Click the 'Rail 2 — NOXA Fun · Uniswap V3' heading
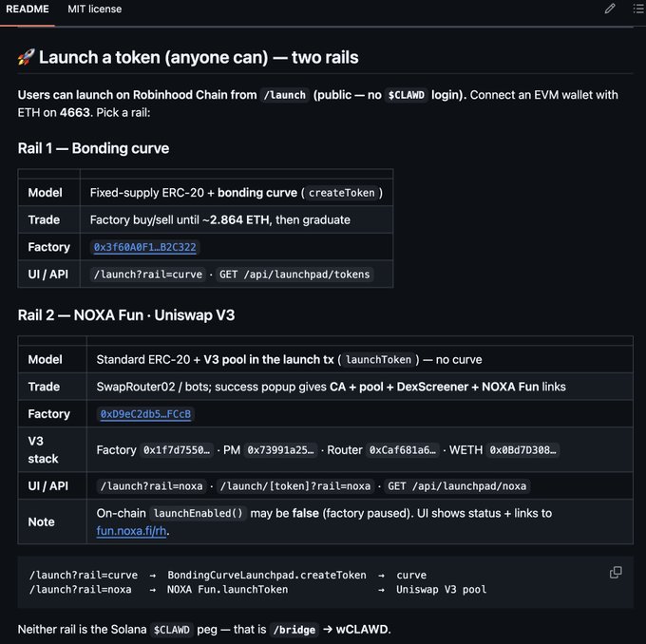 pyautogui.click(x=126, y=315)
